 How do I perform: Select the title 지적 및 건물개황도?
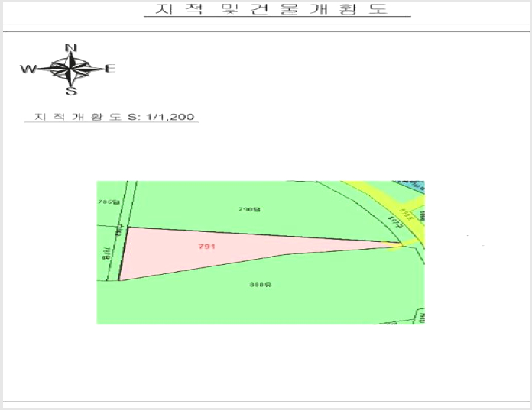click(271, 9)
